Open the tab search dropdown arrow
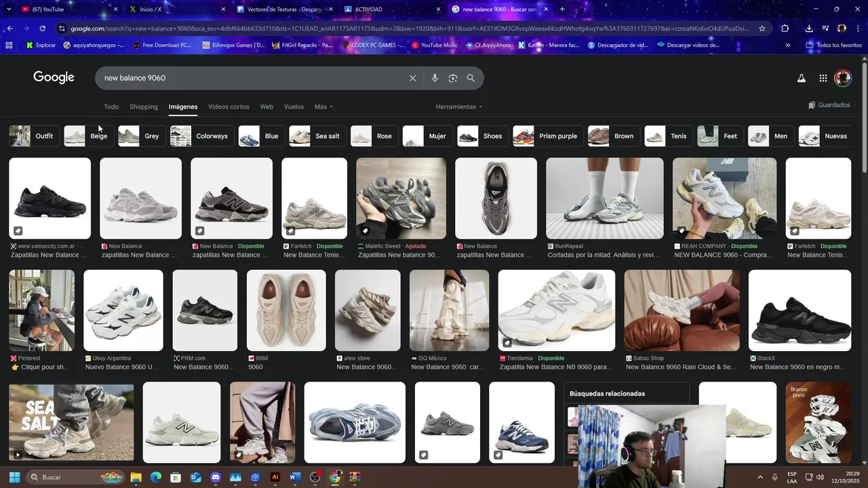The height and width of the screenshot is (488, 868). [9, 9]
